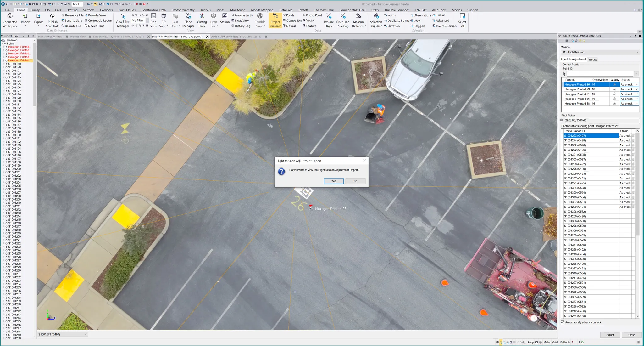Click Grid in the status bar

click(x=555, y=342)
